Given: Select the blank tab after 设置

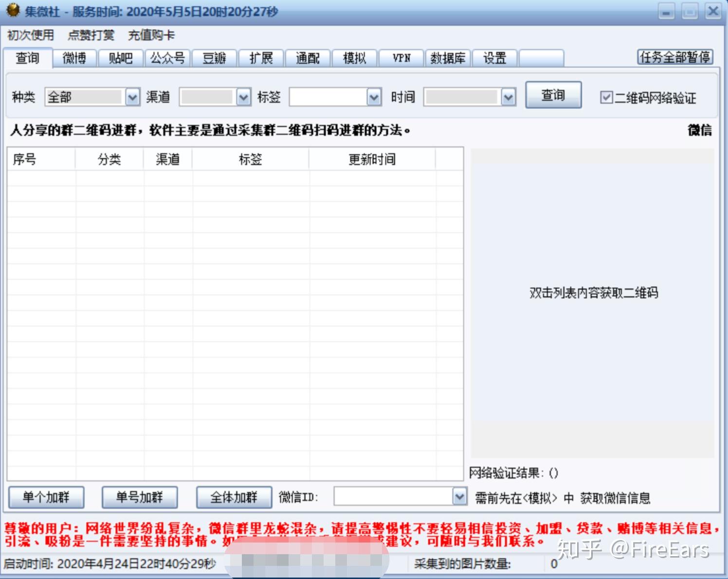Looking at the screenshot, I should tap(541, 58).
